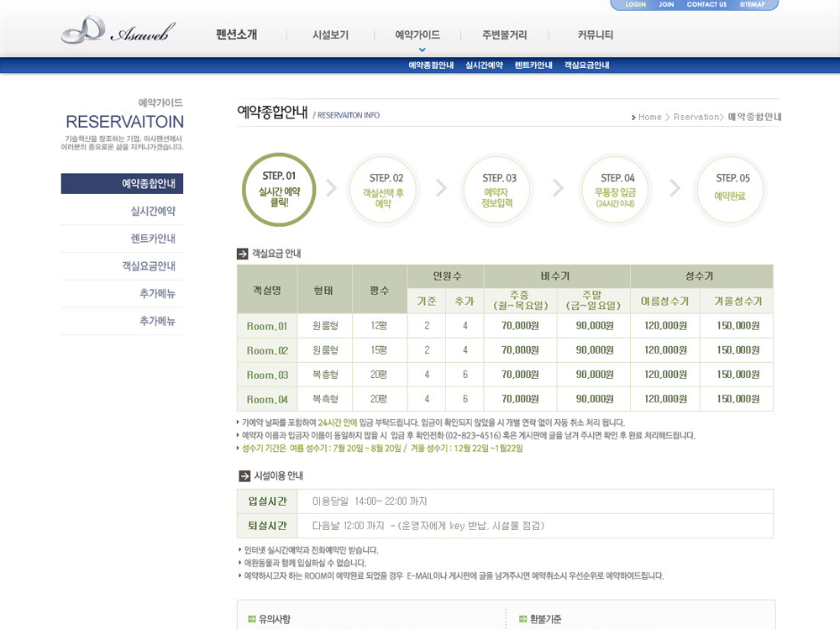The image size is (840, 630).
Task: Open the 커뮤니티 main menu
Action: [595, 35]
